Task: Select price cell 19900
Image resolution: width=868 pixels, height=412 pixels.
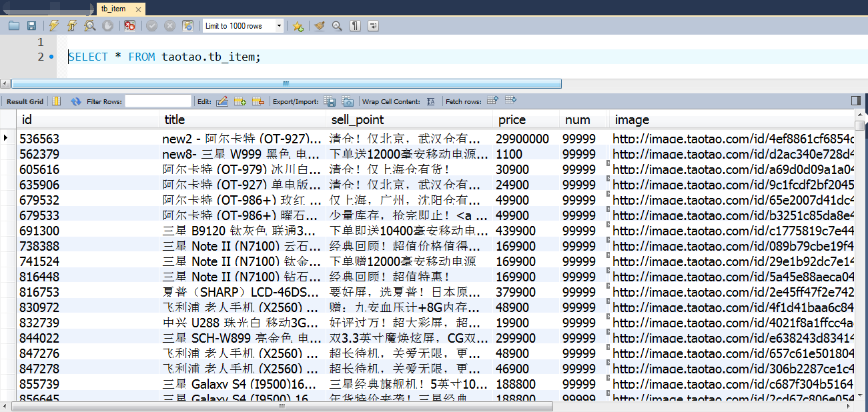Action: (526, 323)
